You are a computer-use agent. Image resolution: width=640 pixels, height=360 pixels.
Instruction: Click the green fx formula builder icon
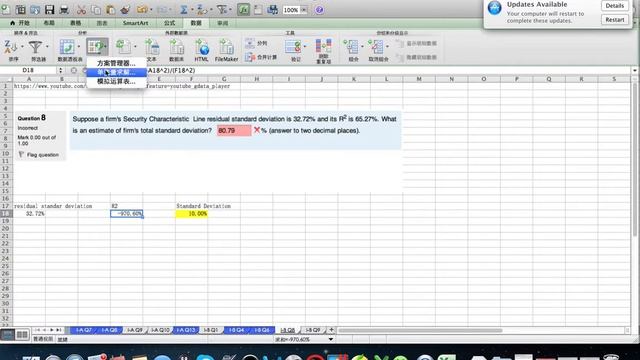(x=243, y=9)
